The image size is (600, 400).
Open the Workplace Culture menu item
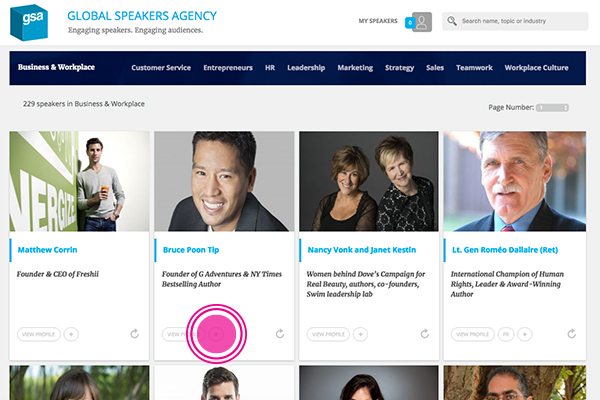pos(536,68)
